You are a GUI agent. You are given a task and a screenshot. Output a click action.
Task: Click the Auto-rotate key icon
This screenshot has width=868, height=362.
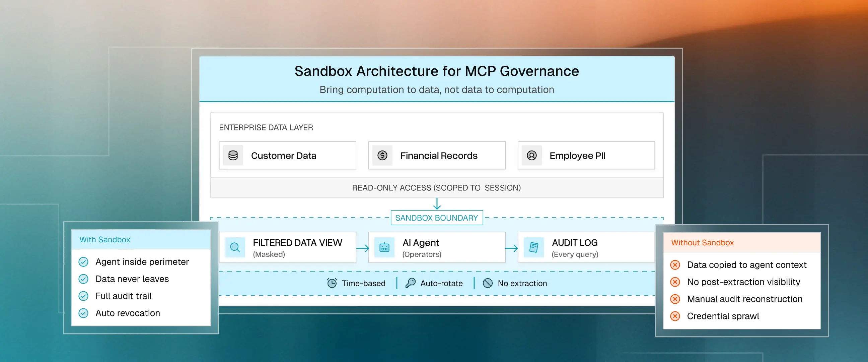(x=410, y=283)
